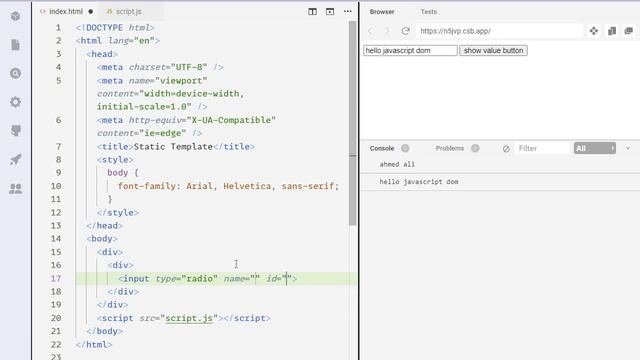Click line number 14 in gutter
Viewport: 640px width, 360px height.
coord(56,238)
